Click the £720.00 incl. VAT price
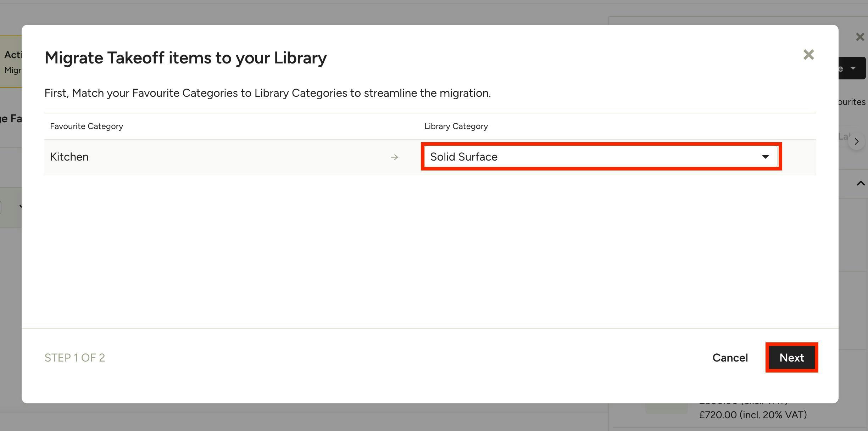Viewport: 868px width, 431px height. point(753,415)
